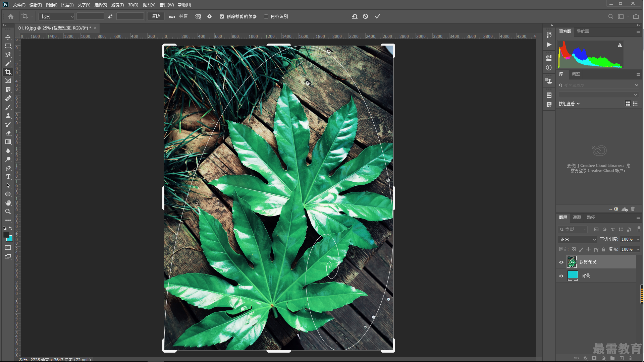644x362 pixels.
Task: Click the crop height input field
Action: [130, 16]
